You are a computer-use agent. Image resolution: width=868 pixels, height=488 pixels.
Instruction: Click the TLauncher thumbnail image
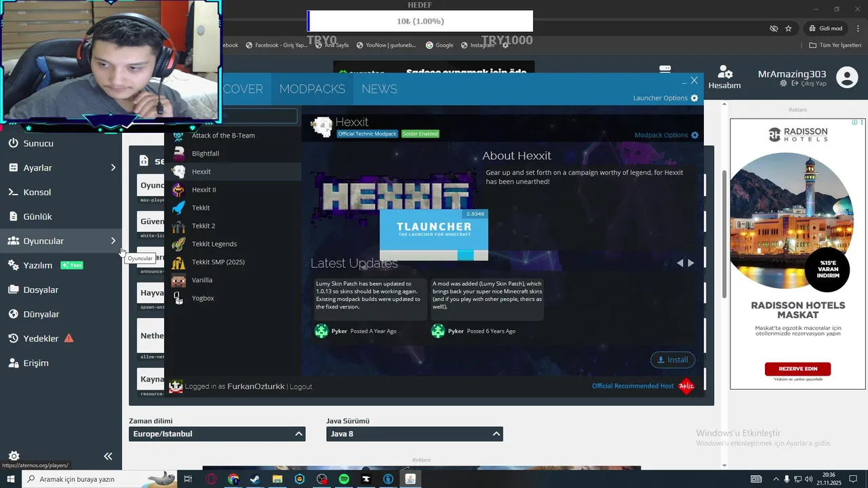point(434,235)
